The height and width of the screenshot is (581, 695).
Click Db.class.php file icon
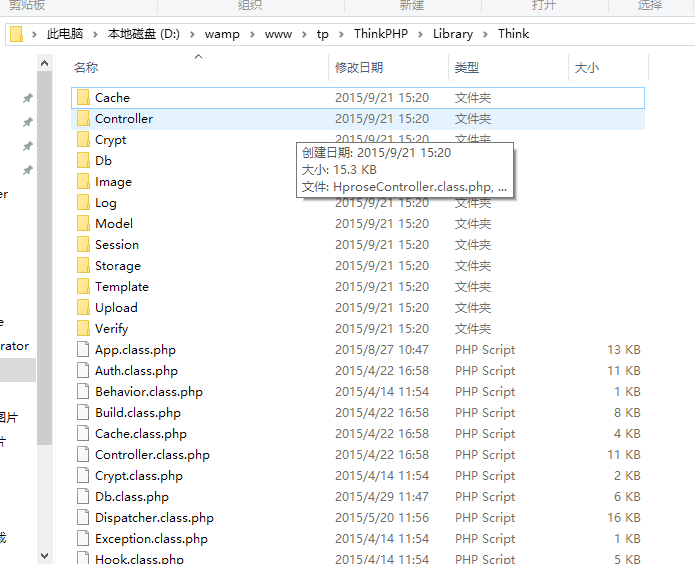coord(83,497)
